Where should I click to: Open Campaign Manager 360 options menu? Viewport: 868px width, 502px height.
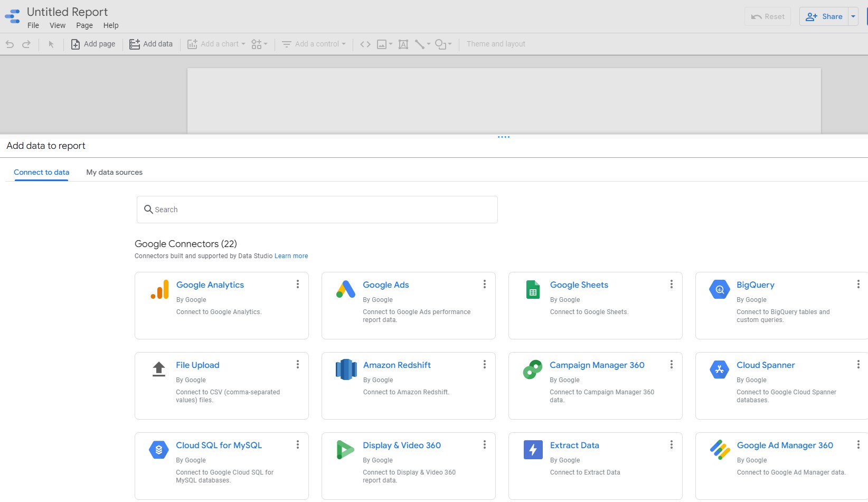(672, 364)
